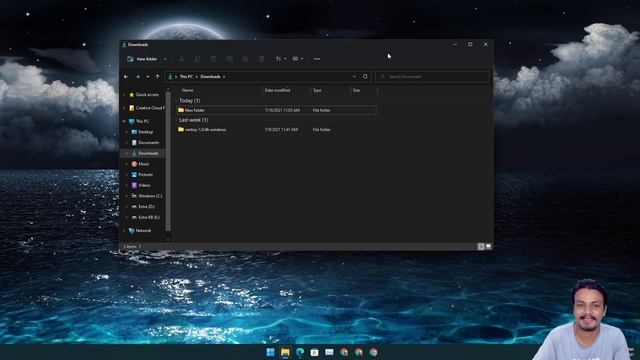Open Network in the sidebar
Viewport: 640px width, 360px height.
click(x=140, y=231)
